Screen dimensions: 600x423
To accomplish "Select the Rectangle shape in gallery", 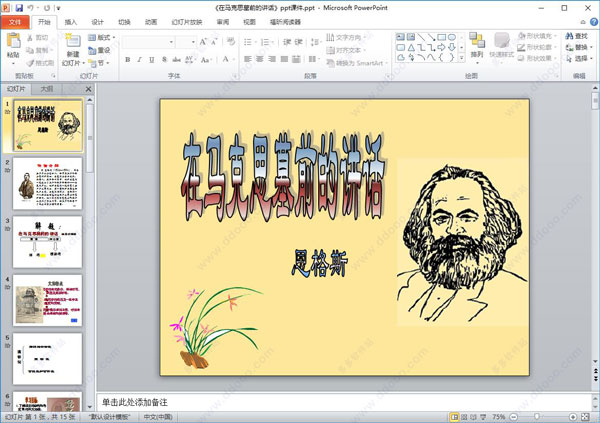I will point(442,37).
